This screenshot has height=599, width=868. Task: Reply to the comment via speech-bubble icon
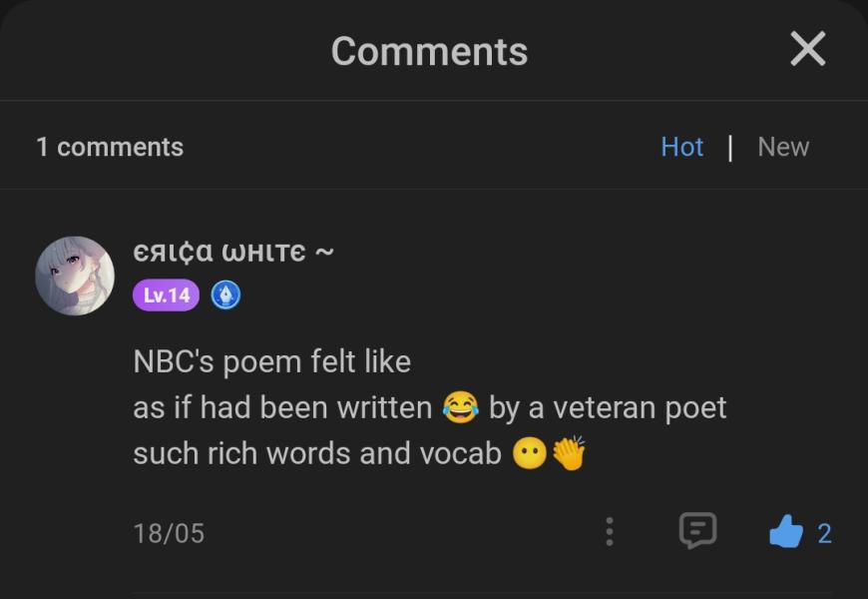pyautogui.click(x=697, y=530)
